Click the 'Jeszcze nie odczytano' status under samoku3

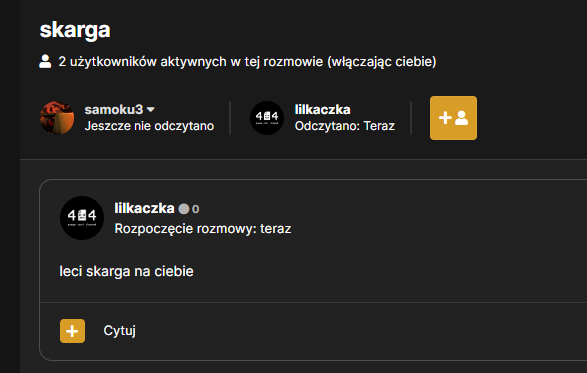tap(149, 126)
